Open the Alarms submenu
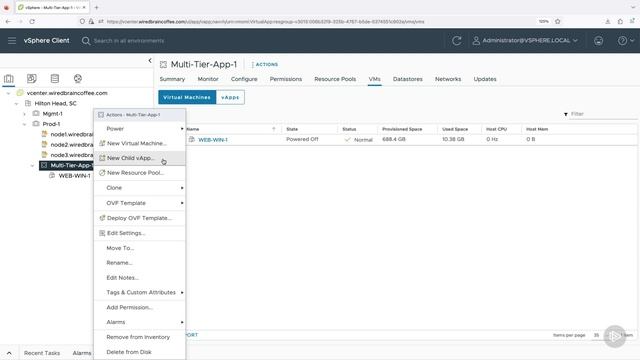The width and height of the screenshot is (640, 360). click(x=140, y=322)
